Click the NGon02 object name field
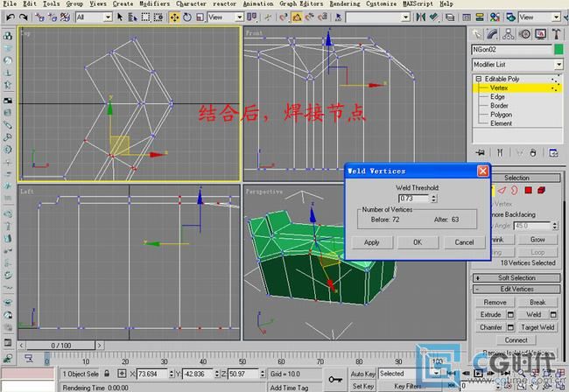 click(512, 49)
